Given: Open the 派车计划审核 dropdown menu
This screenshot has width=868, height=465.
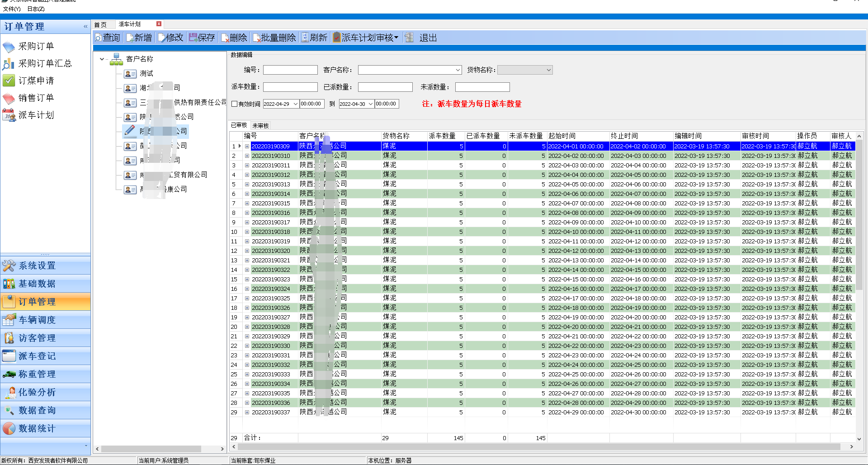Looking at the screenshot, I should 396,38.
